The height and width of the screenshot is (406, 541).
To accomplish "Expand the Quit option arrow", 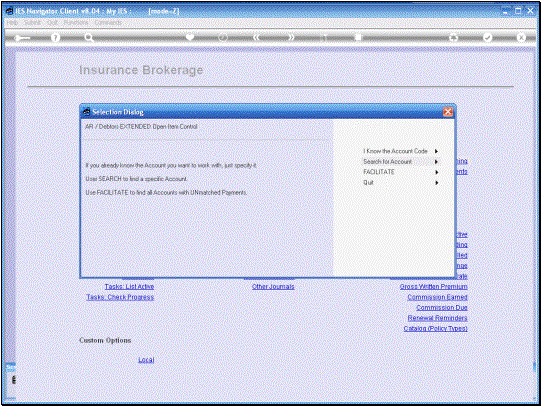I will click(x=436, y=182).
